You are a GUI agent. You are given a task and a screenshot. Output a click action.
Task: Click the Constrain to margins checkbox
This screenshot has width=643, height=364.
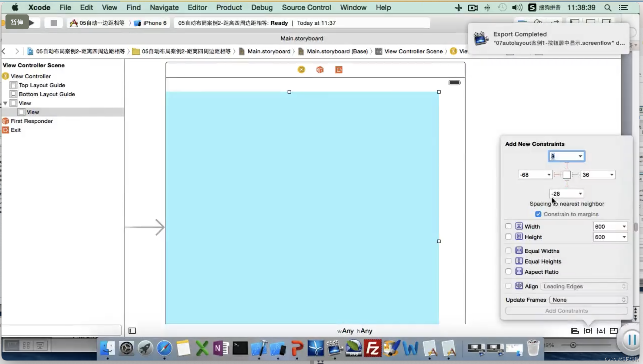pos(538,214)
